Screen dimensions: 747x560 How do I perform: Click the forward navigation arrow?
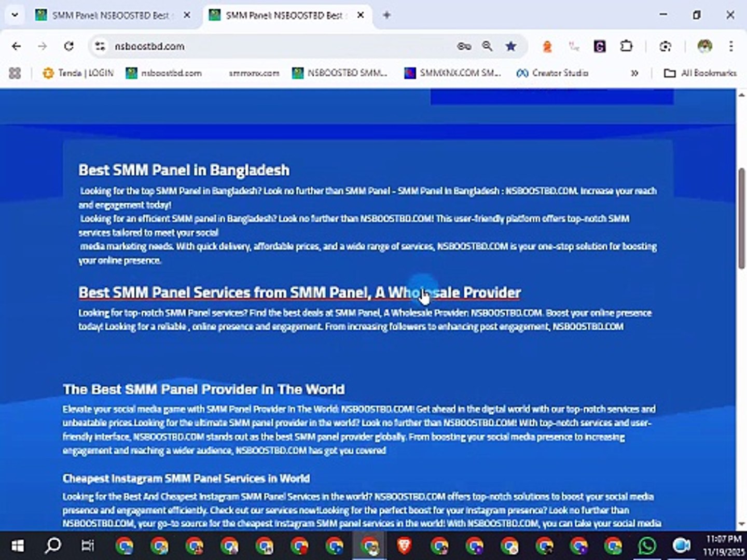tap(43, 46)
